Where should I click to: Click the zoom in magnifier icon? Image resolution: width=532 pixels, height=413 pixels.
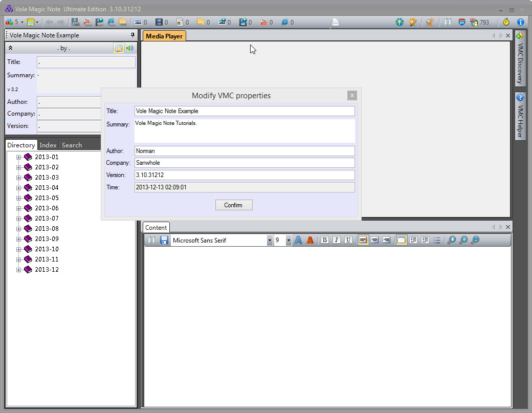coord(452,240)
